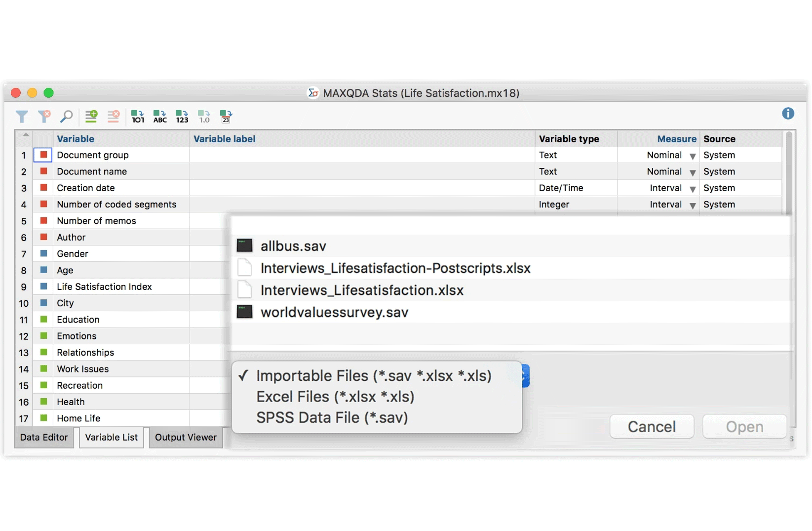Screen dimensions: 812x531
Task: Click the Cancel button
Action: [652, 426]
